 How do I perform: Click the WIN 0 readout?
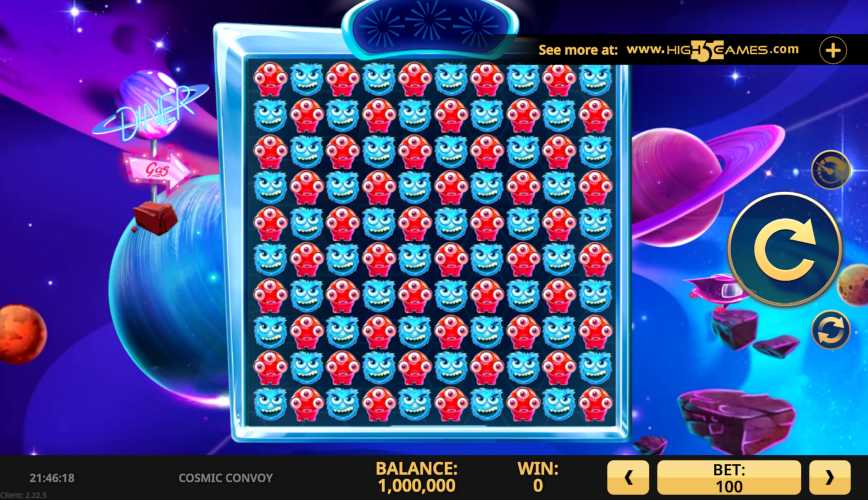tap(538, 477)
